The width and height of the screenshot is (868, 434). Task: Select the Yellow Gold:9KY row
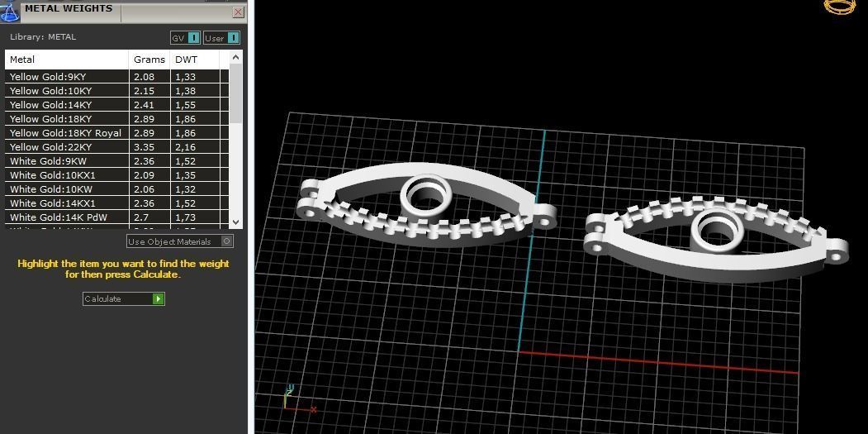(x=116, y=77)
